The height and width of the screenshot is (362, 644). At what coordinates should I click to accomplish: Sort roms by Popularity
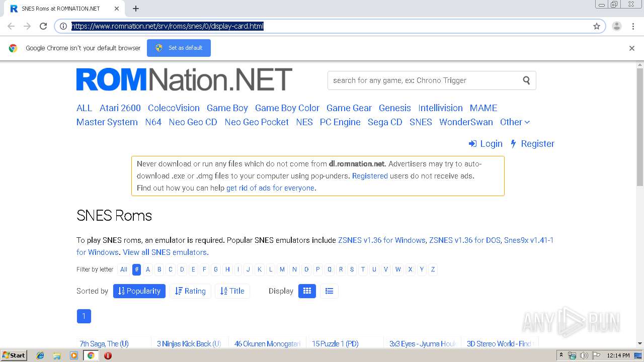pyautogui.click(x=139, y=291)
